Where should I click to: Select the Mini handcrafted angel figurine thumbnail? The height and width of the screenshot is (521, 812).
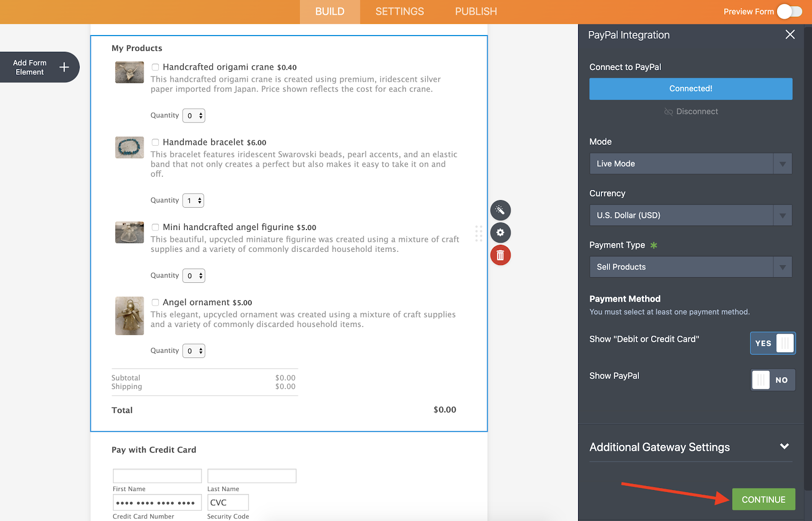[129, 233]
